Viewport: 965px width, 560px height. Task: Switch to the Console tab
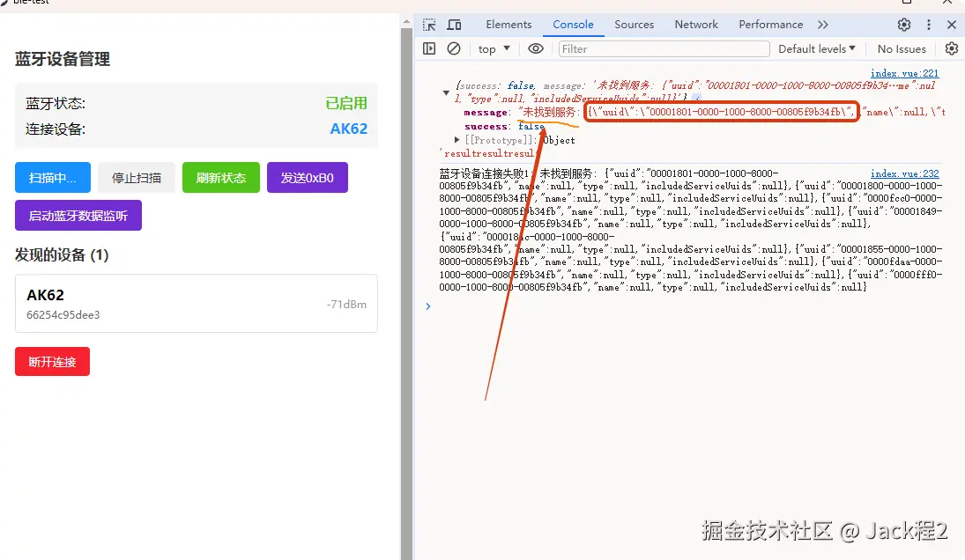(x=573, y=25)
